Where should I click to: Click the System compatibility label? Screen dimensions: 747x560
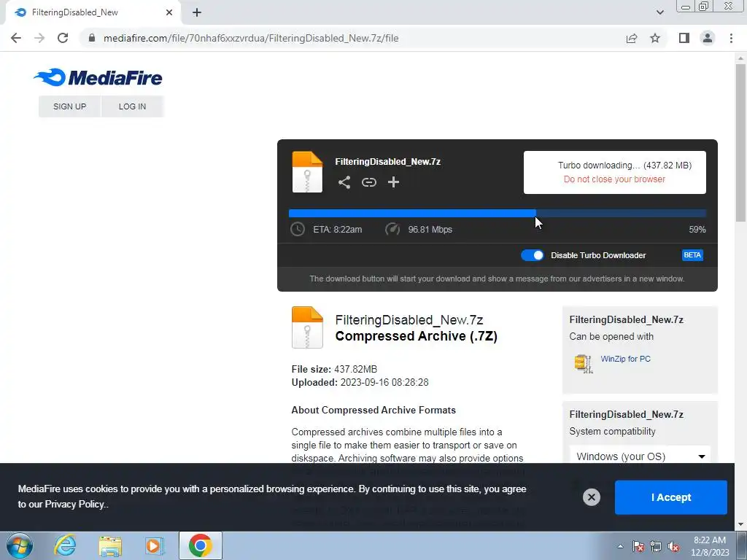(x=612, y=431)
